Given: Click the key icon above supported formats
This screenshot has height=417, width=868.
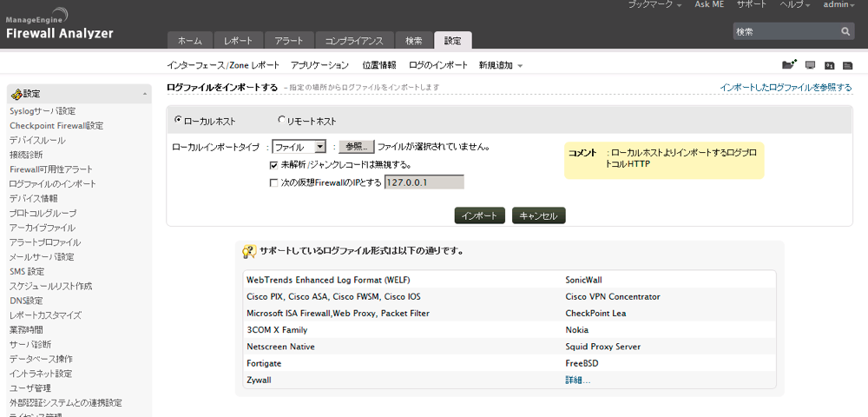Looking at the screenshot, I should coord(249,251).
